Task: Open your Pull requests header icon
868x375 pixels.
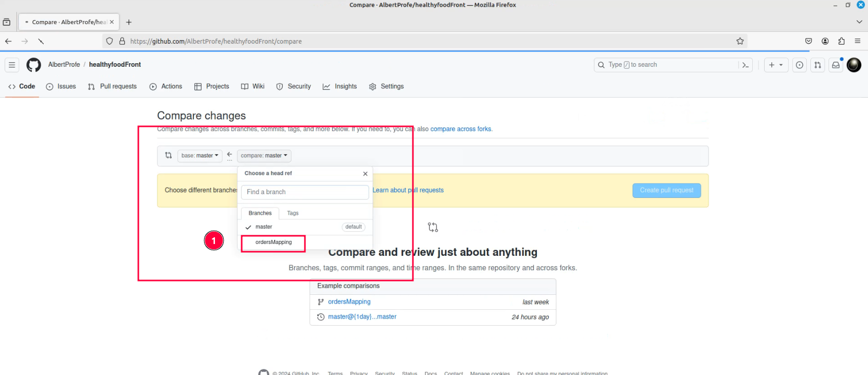Action: 818,65
